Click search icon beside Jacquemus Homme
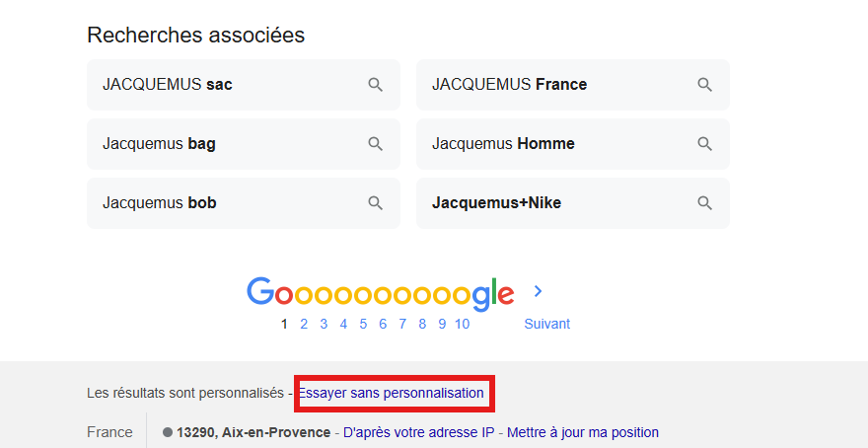The width and height of the screenshot is (868, 448). click(704, 144)
